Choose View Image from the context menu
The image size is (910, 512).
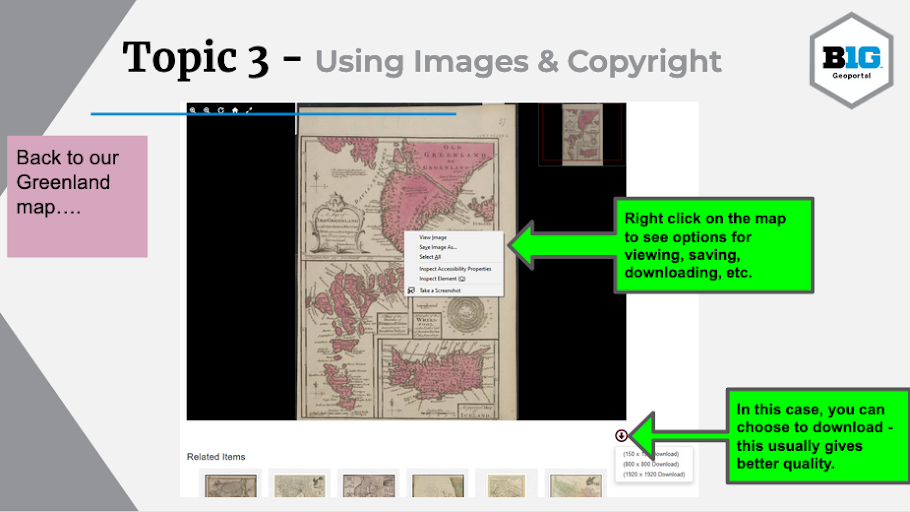tap(433, 237)
